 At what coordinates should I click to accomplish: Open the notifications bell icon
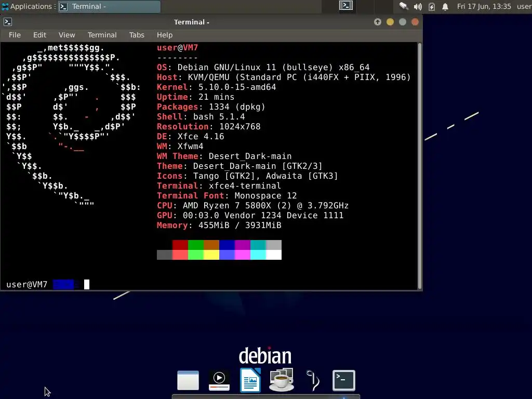click(x=445, y=6)
